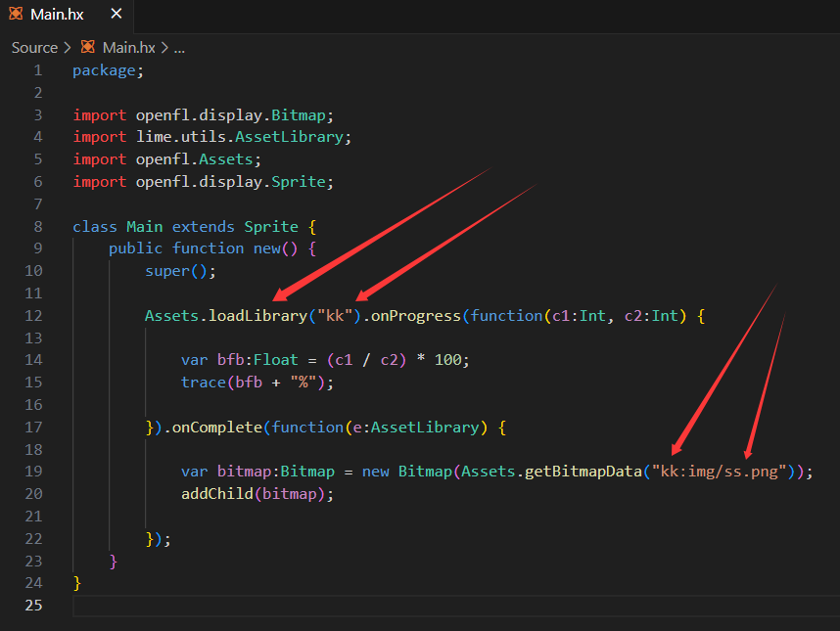Viewport: 840px width, 631px height.
Task: Click the Haxe icon in breadcrumb
Action: [x=88, y=47]
